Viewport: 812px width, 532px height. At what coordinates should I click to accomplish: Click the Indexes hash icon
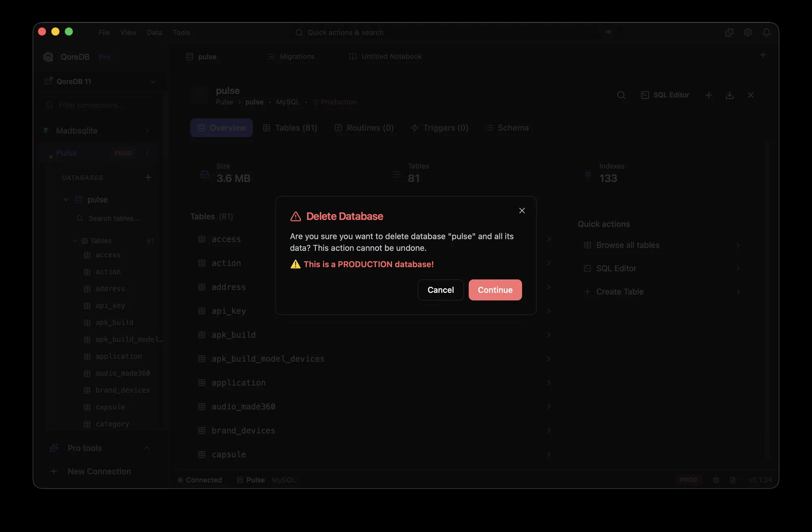587,174
